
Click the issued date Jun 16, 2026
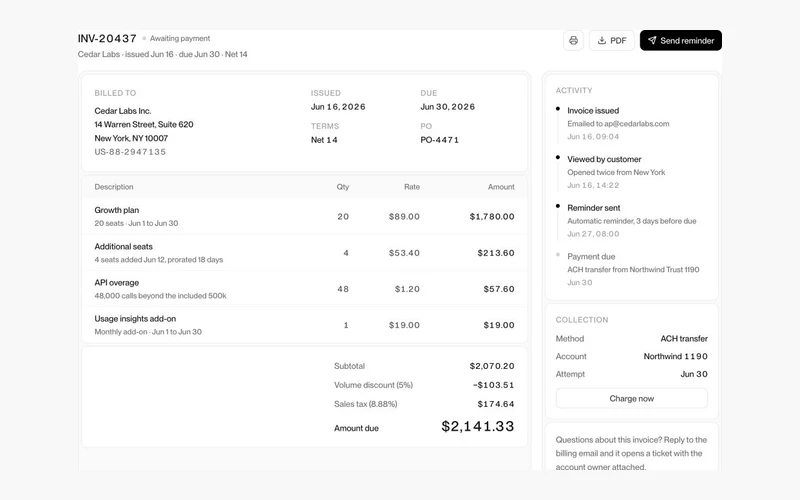tap(338, 107)
